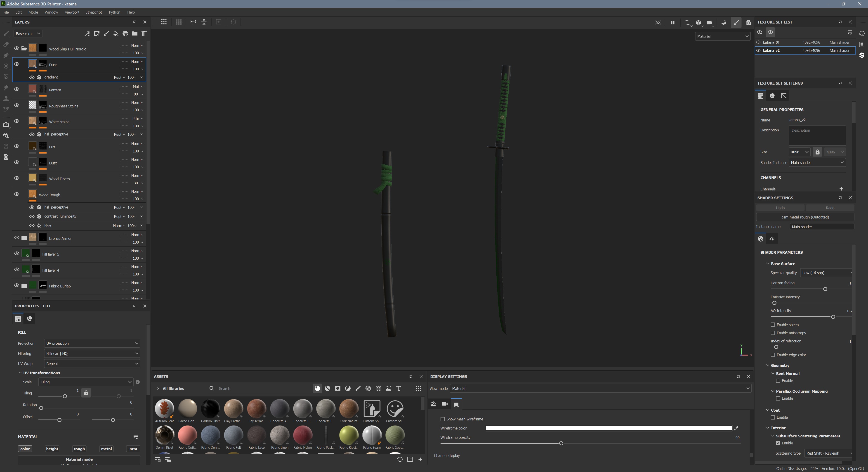
Task: Click the add effect wand icon in Layers
Action: coord(87,33)
